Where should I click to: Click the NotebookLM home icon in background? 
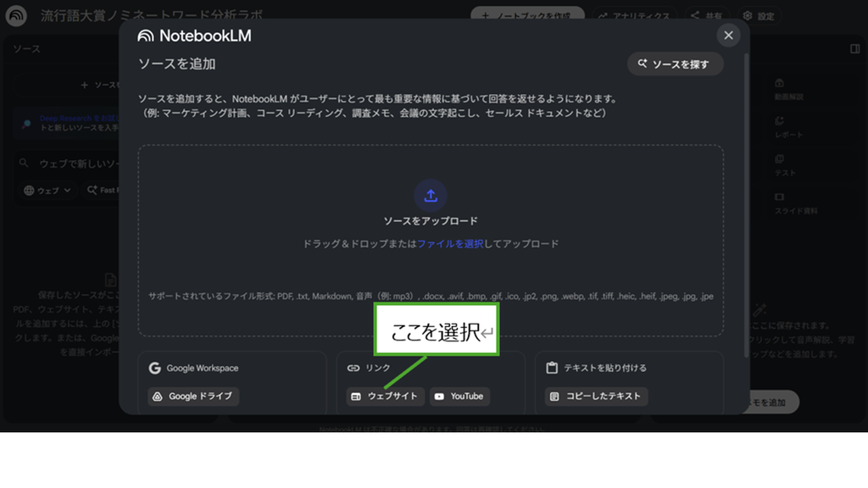click(x=16, y=15)
